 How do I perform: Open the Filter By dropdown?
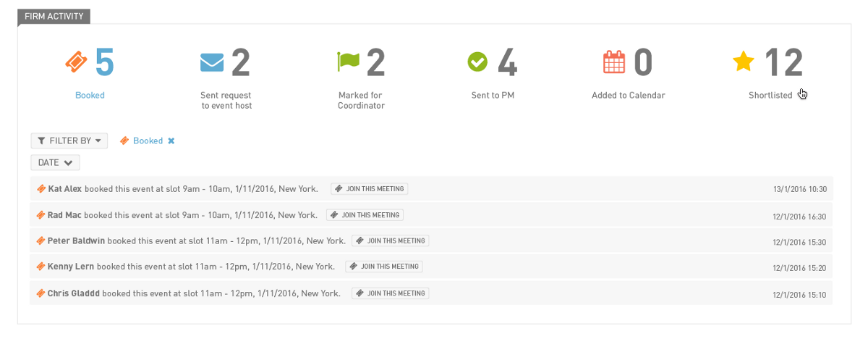tap(69, 141)
